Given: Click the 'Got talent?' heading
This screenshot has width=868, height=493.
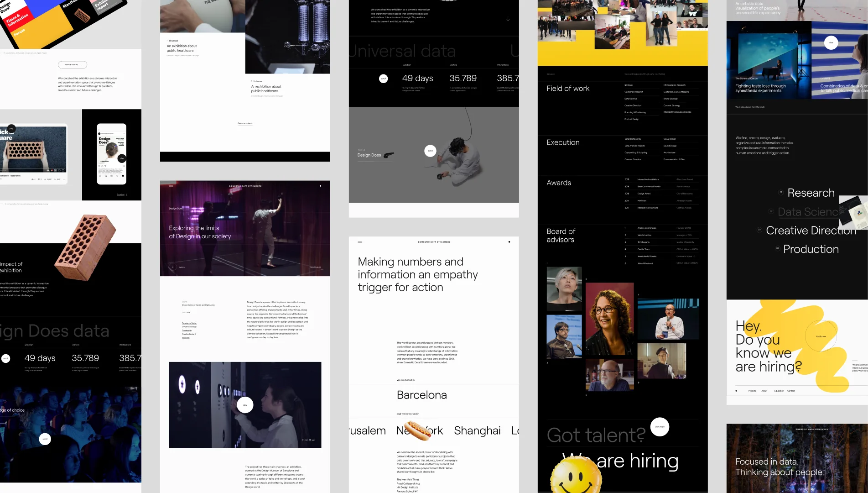Looking at the screenshot, I should tap(596, 435).
